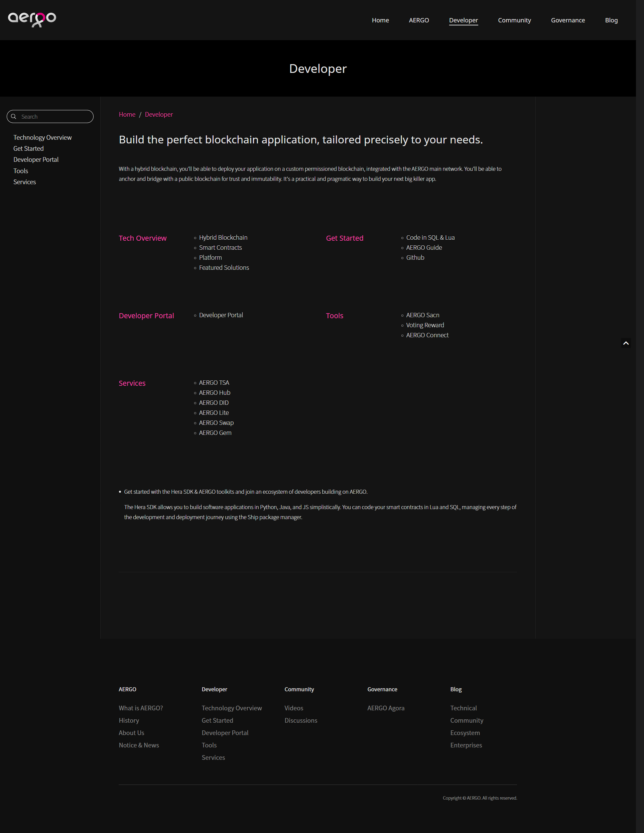Open Home in the top navigation bar
644x833 pixels.
[x=380, y=20]
